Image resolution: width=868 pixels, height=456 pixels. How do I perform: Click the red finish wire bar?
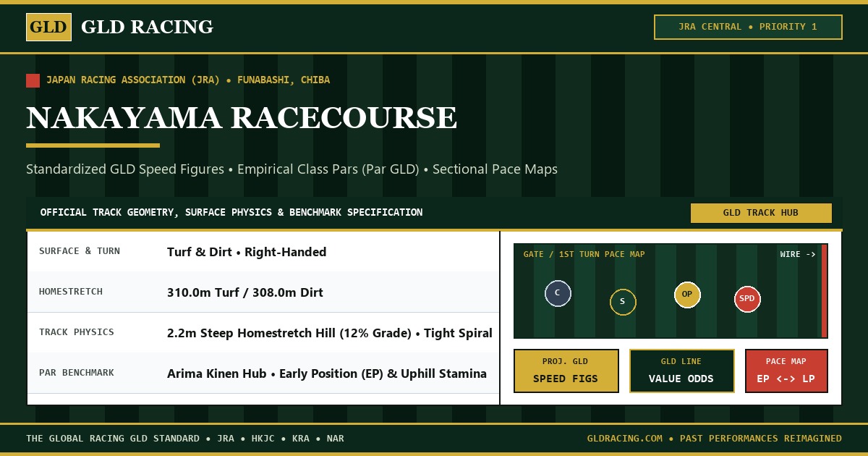[x=824, y=291]
